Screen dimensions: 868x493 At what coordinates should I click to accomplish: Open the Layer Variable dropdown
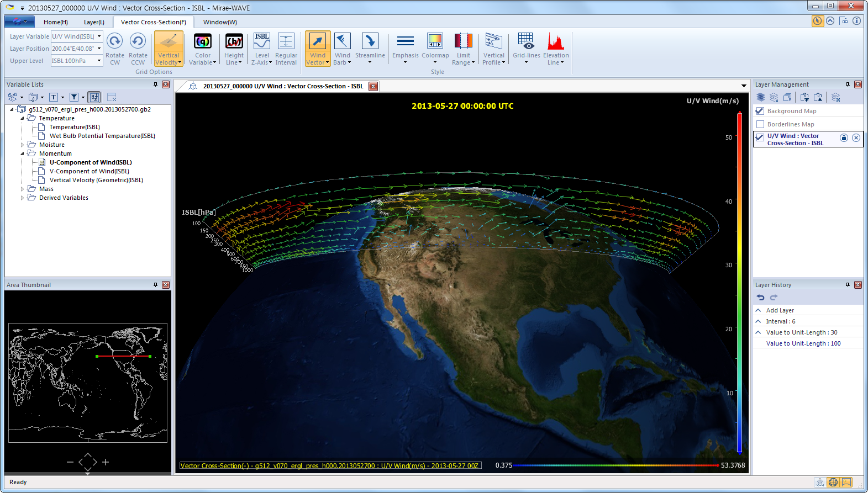tap(99, 36)
